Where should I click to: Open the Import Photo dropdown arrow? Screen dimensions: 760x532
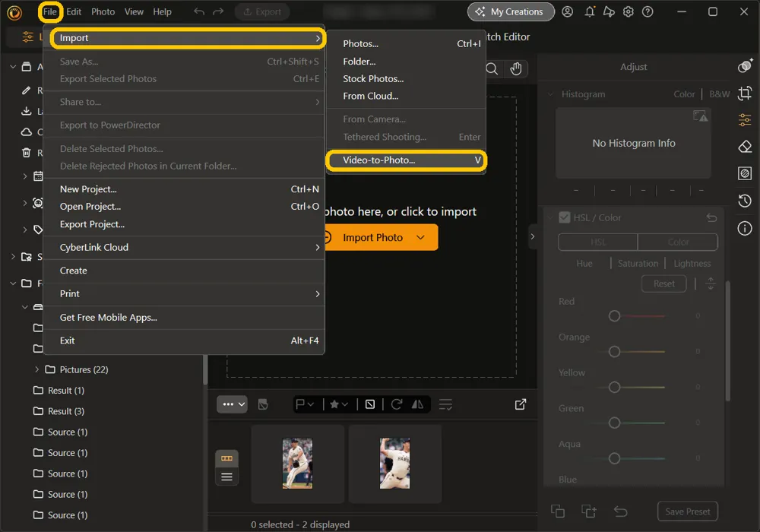(420, 237)
